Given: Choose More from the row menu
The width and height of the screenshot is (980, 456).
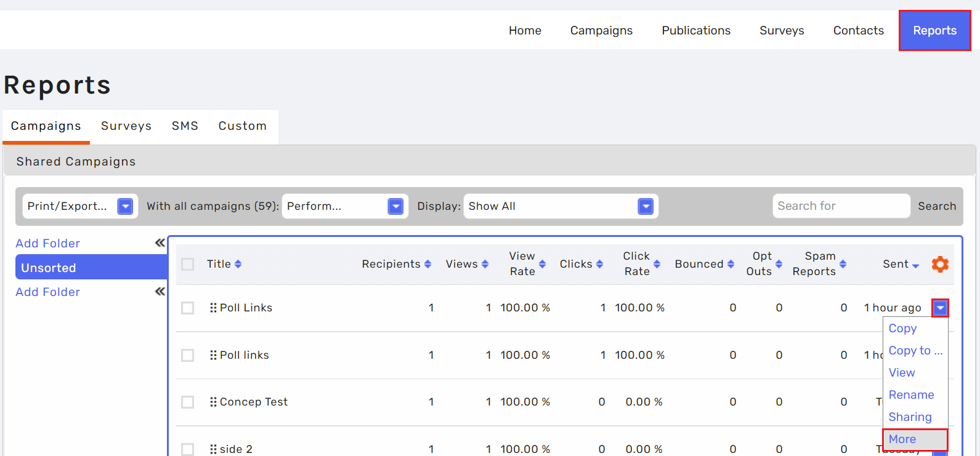Looking at the screenshot, I should [x=915, y=439].
